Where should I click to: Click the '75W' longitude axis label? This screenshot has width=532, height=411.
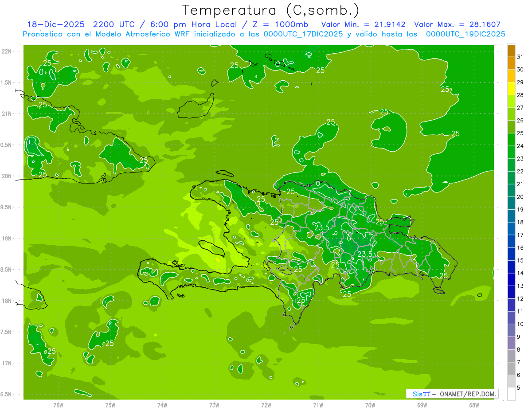point(110,405)
